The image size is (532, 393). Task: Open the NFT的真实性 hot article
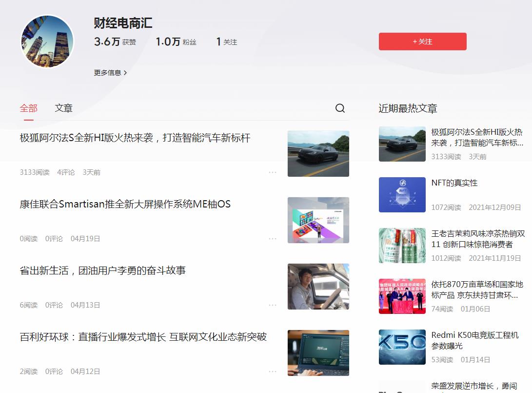454,183
